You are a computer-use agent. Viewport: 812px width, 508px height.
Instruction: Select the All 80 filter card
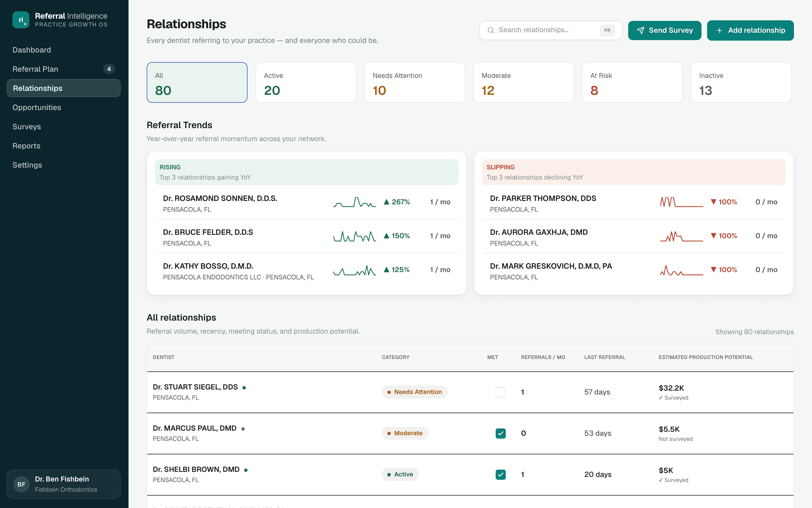point(197,82)
